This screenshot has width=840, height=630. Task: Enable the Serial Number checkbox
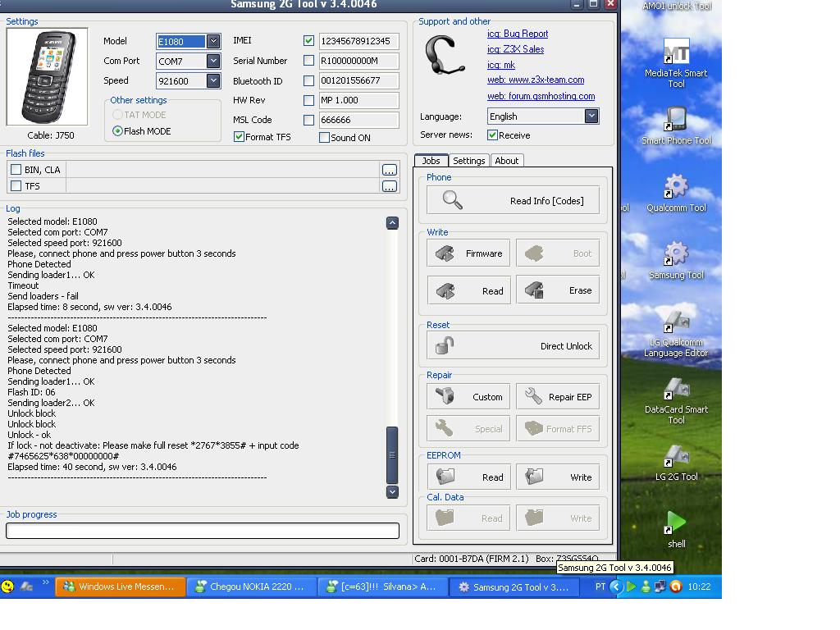pos(308,61)
